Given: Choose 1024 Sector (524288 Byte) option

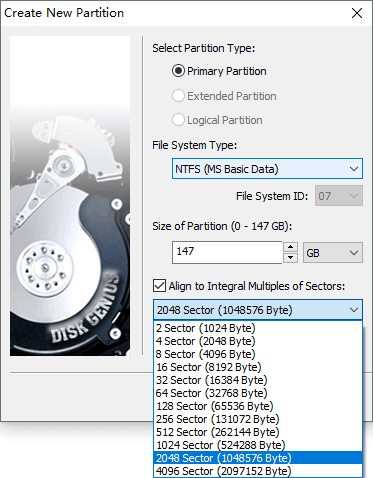Looking at the screenshot, I should coord(258,445).
